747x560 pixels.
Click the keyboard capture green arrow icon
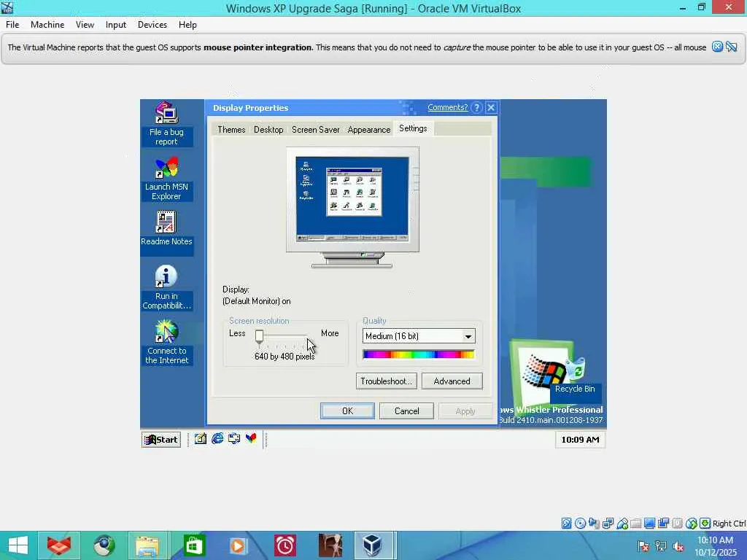tap(705, 524)
